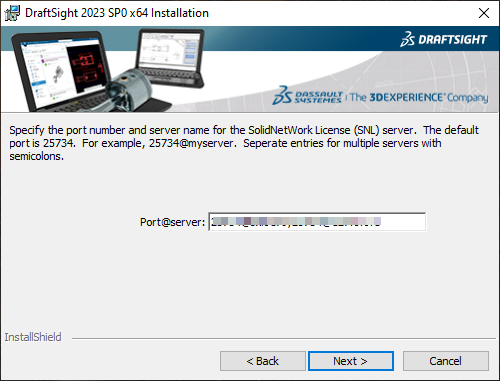Click the installer icon in title bar
The image size is (500, 381).
click(x=12, y=13)
